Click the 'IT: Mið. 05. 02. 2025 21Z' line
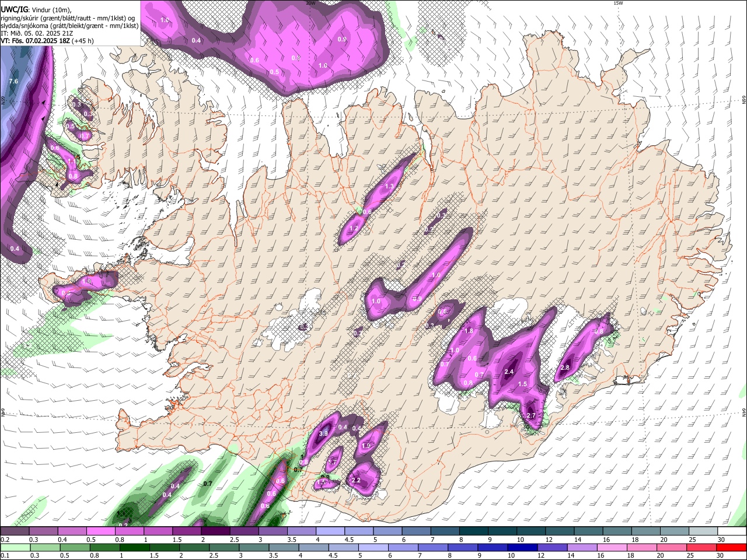The height and width of the screenshot is (560, 747). (36, 33)
